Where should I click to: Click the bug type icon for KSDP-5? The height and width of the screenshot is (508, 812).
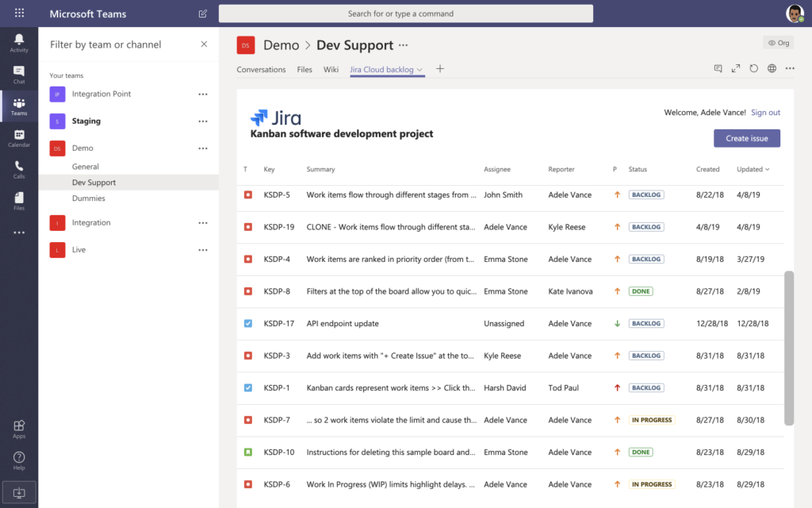pos(248,195)
